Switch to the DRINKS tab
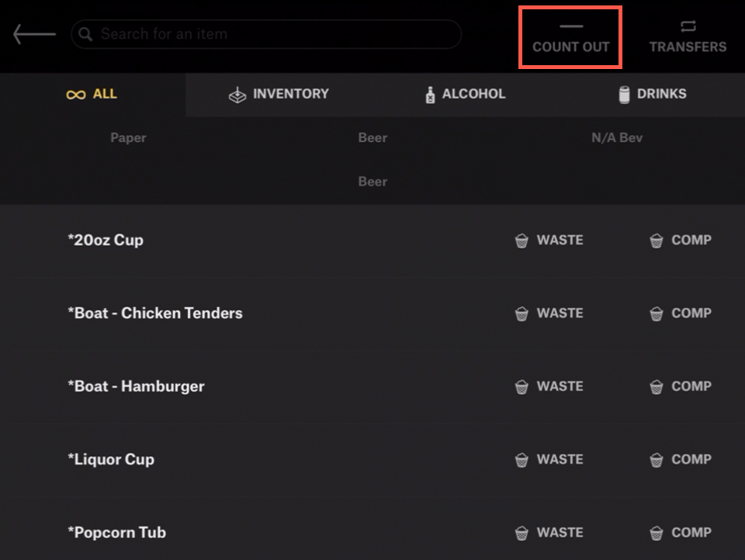The height and width of the screenshot is (560, 745). 652,94
